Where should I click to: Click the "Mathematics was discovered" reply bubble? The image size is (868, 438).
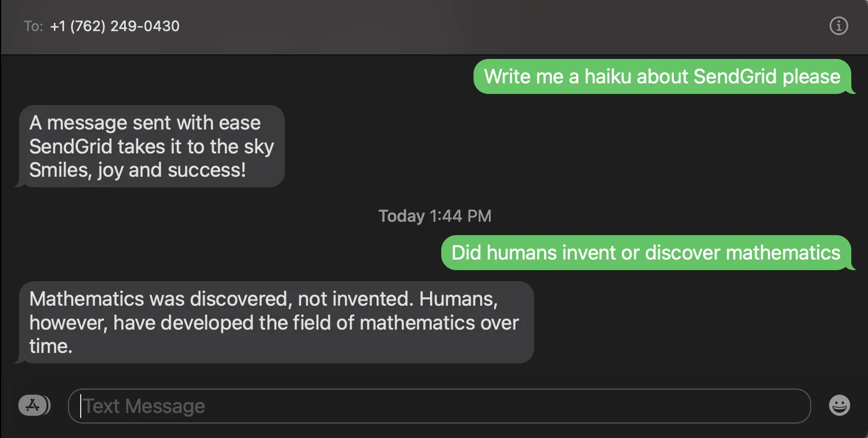[x=275, y=322]
